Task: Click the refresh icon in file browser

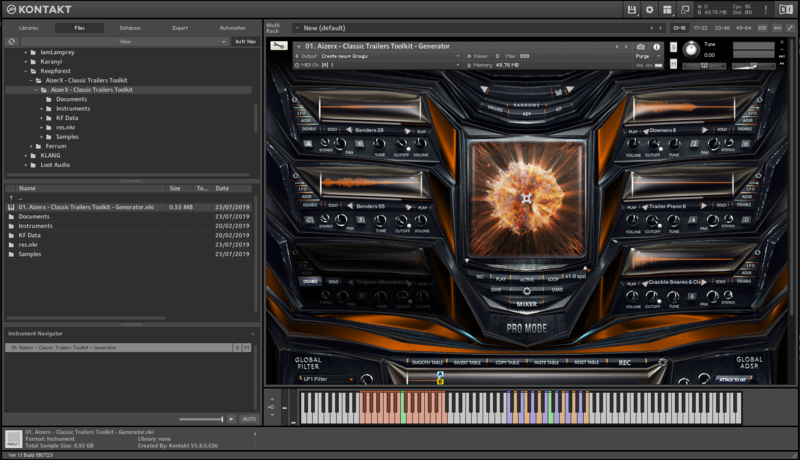Action: pos(11,42)
